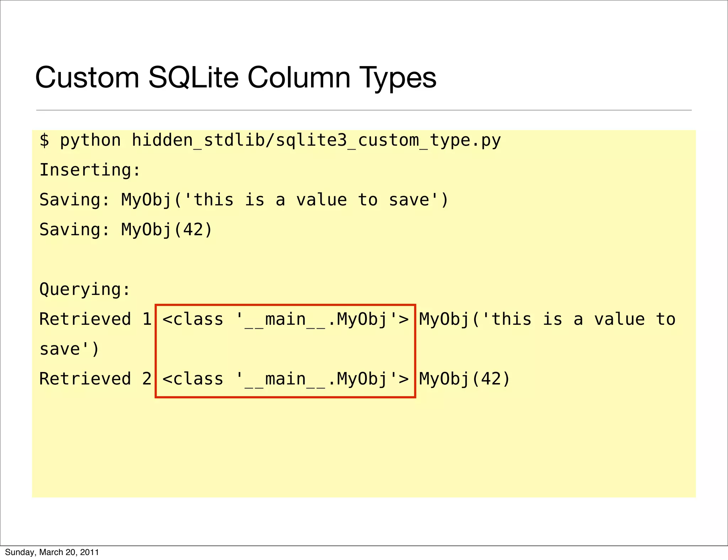The image size is (728, 560).
Task: Click the 'Inserting:' output line
Action: click(90, 170)
